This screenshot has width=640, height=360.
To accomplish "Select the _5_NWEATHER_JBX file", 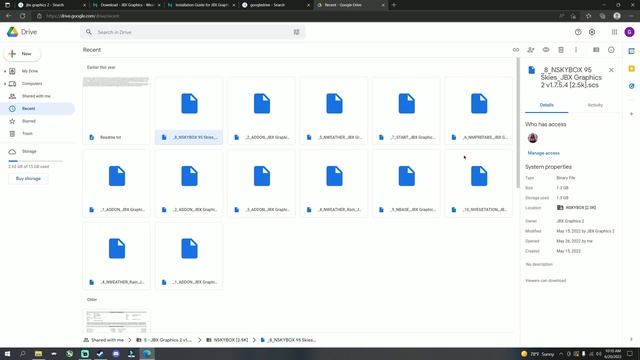I will pyautogui.click(x=334, y=111).
